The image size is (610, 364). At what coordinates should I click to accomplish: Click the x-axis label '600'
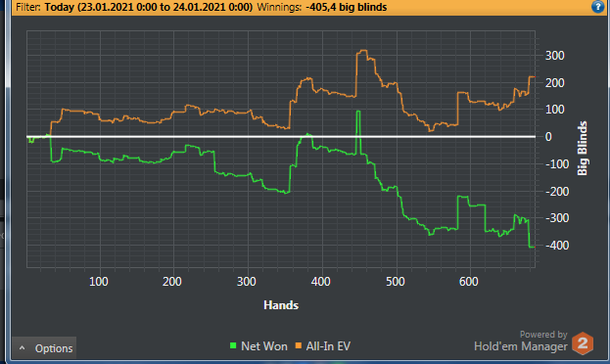point(468,282)
